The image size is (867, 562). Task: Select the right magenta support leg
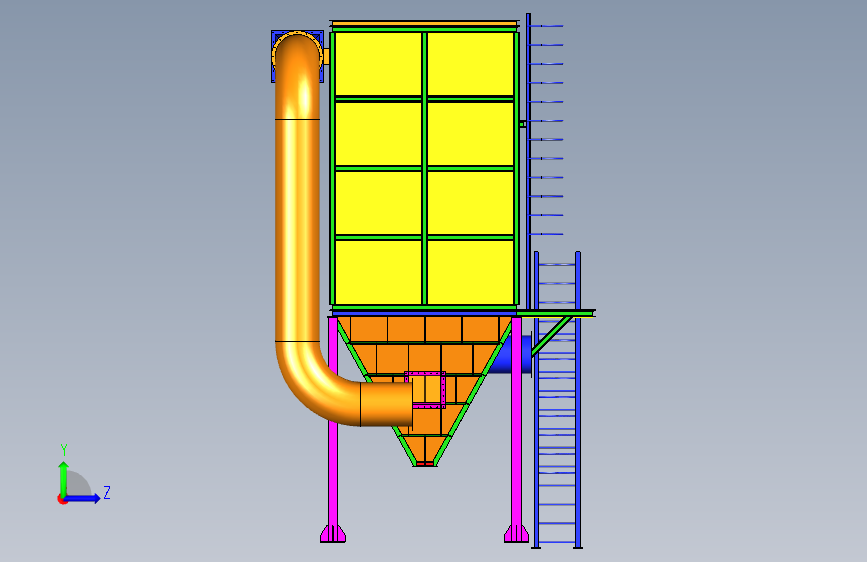coord(516,429)
